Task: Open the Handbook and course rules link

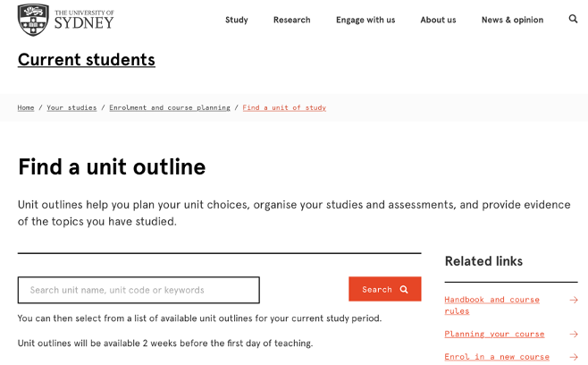Action: click(x=491, y=305)
